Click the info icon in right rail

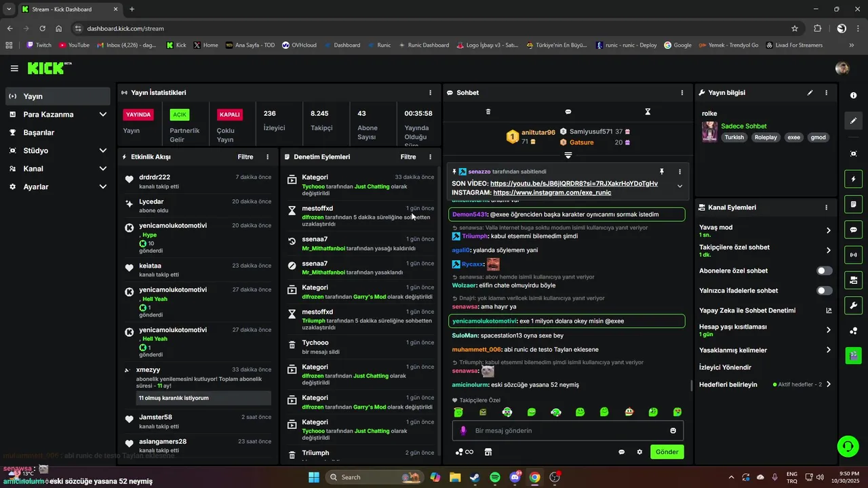point(853,96)
